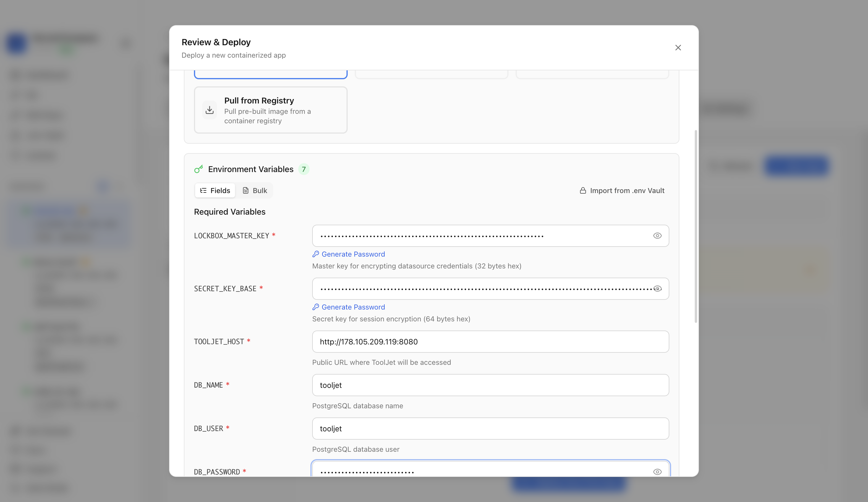The width and height of the screenshot is (868, 502).
Task: Click Import from .env Vault
Action: pos(622,190)
